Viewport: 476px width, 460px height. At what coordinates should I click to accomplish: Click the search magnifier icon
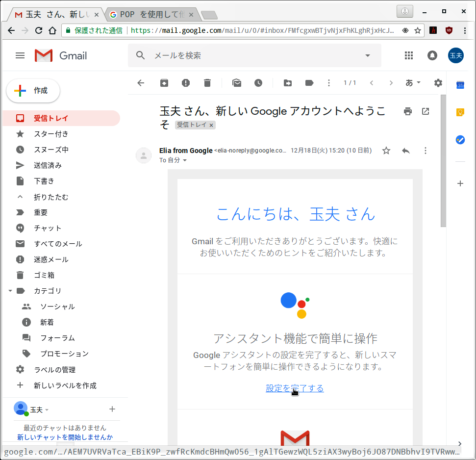pos(140,55)
